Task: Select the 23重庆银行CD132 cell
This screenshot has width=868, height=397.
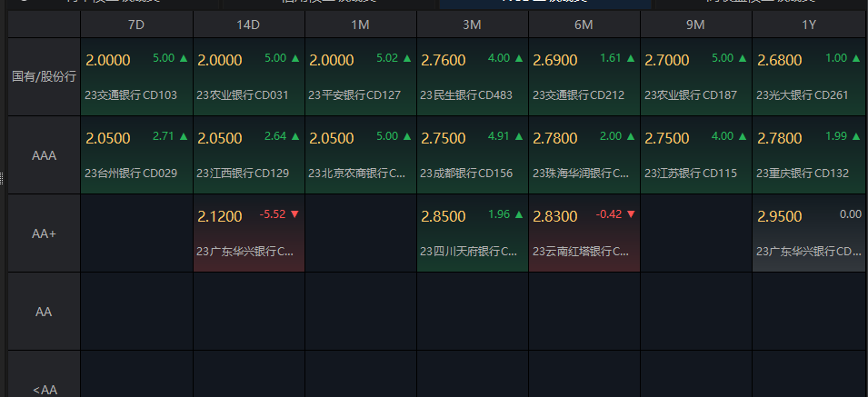Action: click(x=810, y=154)
